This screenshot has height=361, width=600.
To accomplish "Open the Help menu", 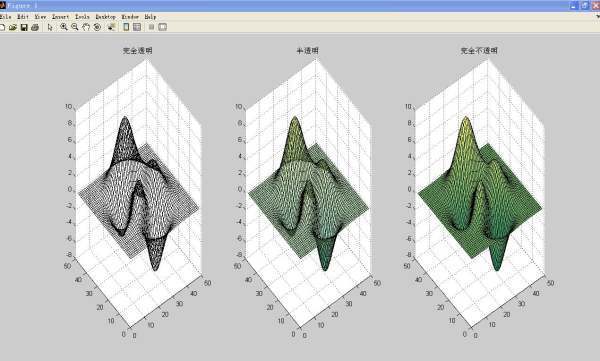I will (150, 17).
